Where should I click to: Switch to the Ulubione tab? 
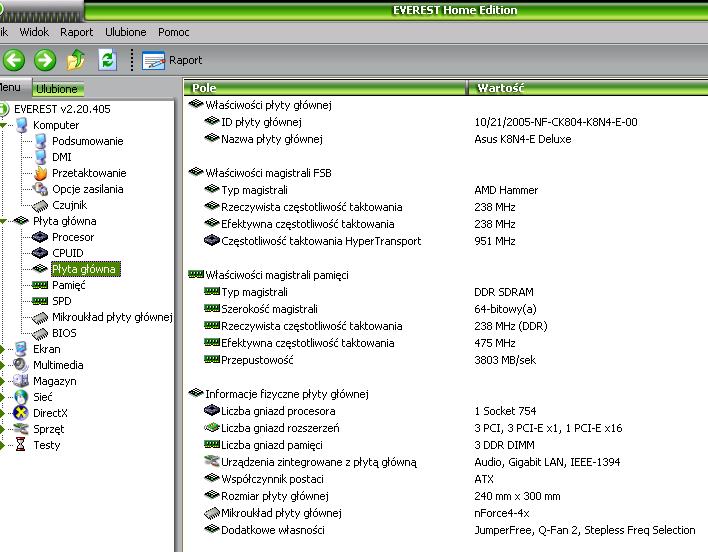[57, 89]
